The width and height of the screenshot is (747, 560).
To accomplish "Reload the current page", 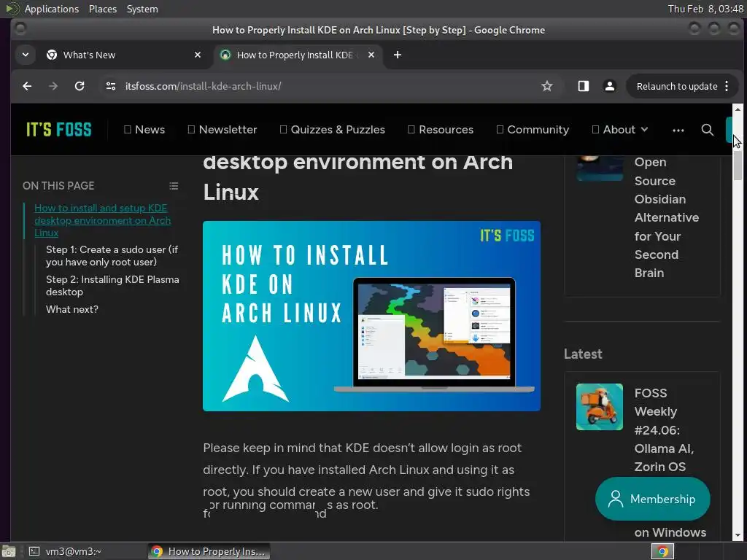I will (x=80, y=86).
